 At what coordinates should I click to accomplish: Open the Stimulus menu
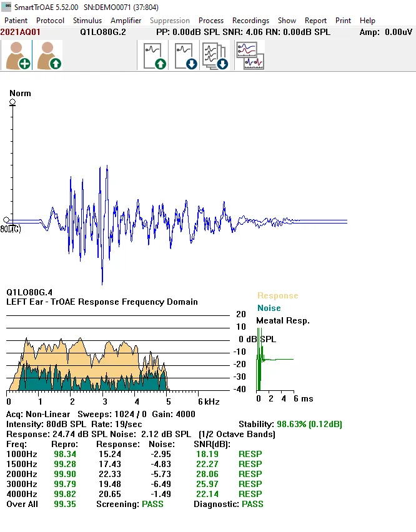tap(87, 21)
